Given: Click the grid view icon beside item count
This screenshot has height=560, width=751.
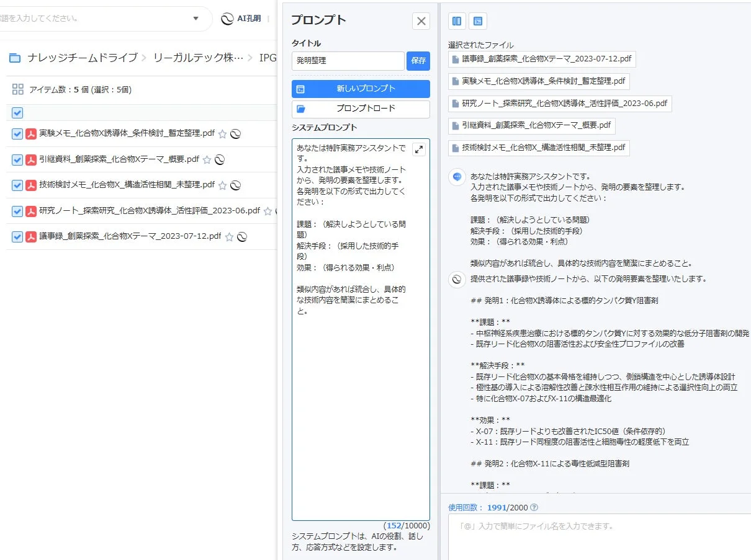Looking at the screenshot, I should pos(17,89).
